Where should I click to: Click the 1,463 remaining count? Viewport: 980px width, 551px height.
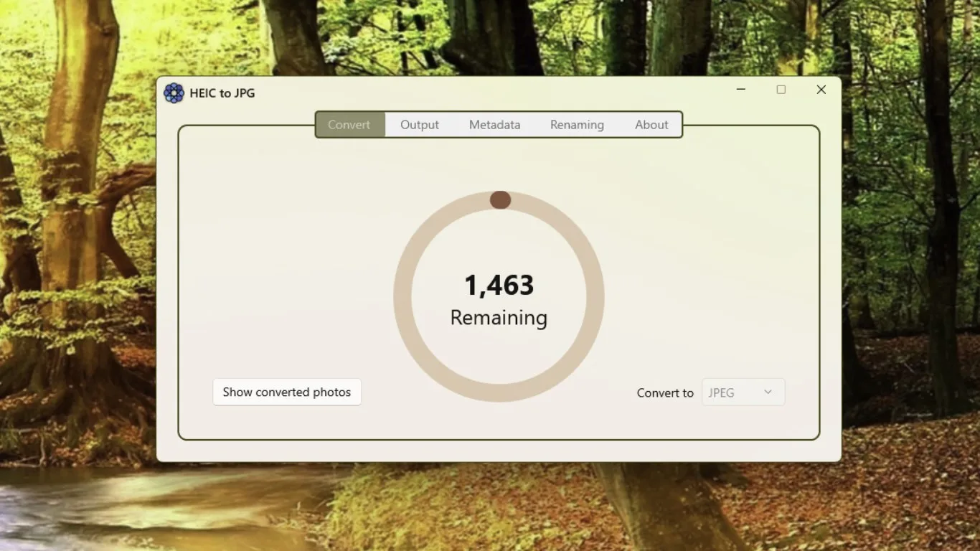click(x=499, y=286)
